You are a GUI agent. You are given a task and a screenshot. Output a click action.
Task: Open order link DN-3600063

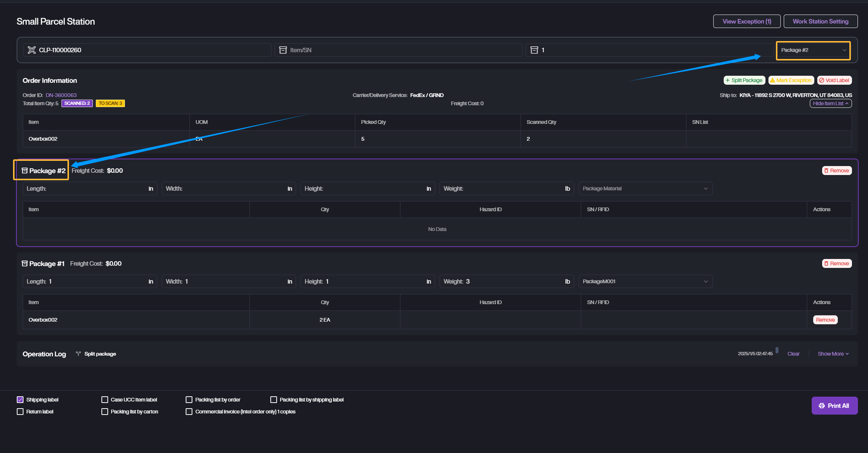click(61, 95)
